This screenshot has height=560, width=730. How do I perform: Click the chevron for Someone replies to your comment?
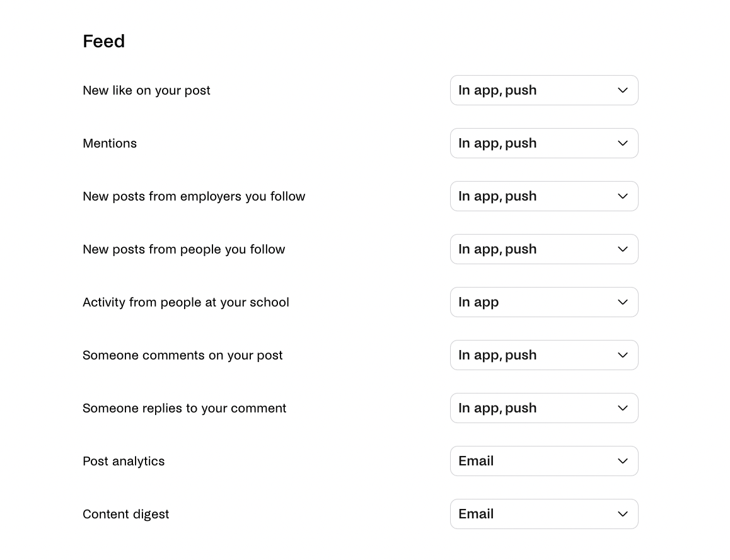click(x=622, y=408)
